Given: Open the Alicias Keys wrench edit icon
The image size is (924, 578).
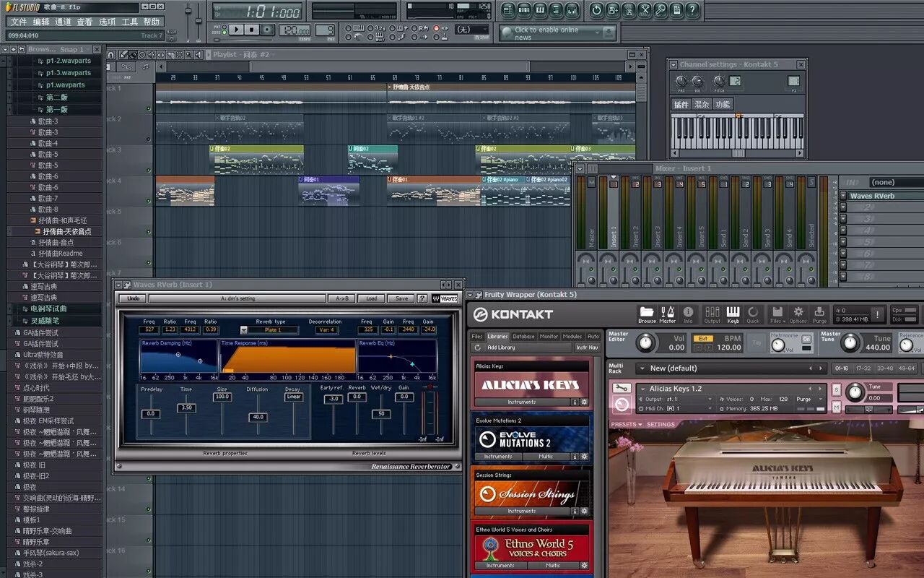Looking at the screenshot, I should tap(621, 388).
